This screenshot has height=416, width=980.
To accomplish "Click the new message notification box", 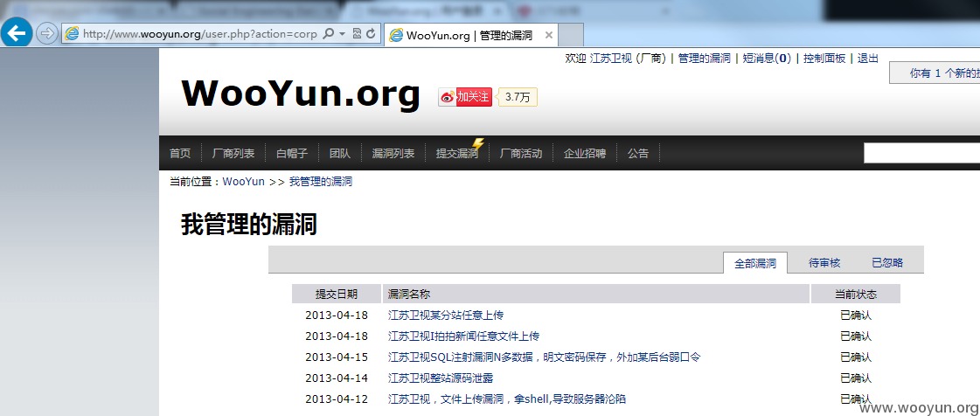I will click(935, 73).
